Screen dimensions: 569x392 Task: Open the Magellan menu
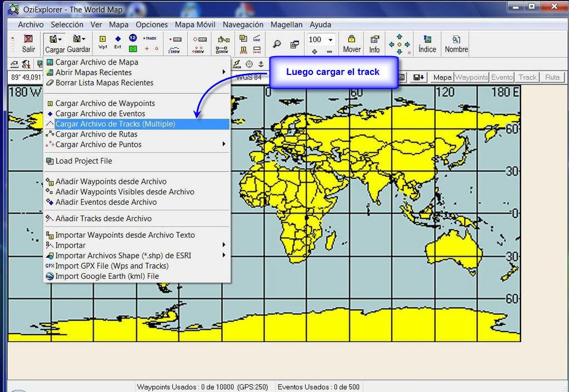(287, 24)
